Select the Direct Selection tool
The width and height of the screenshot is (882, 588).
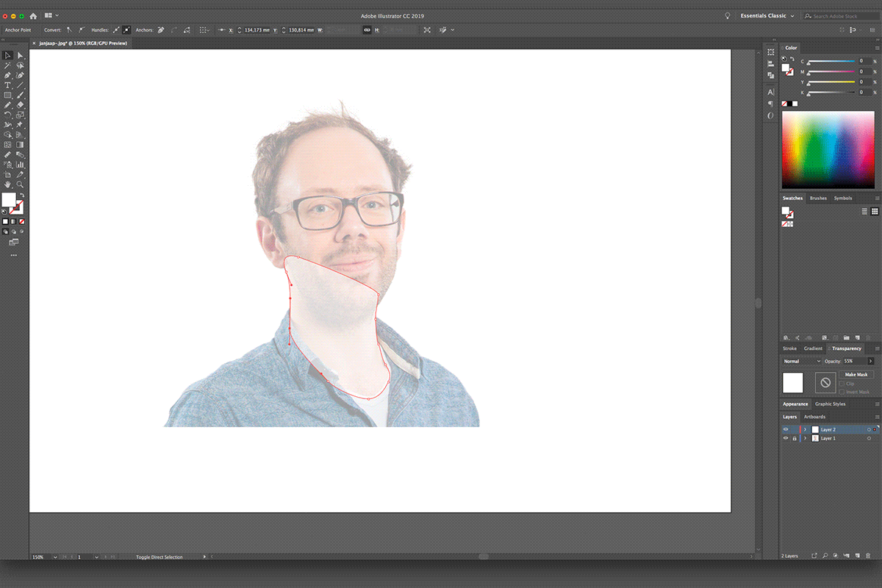[x=20, y=55]
